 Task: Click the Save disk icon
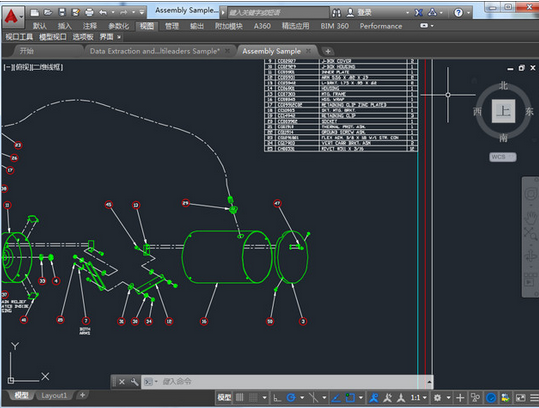pos(62,13)
